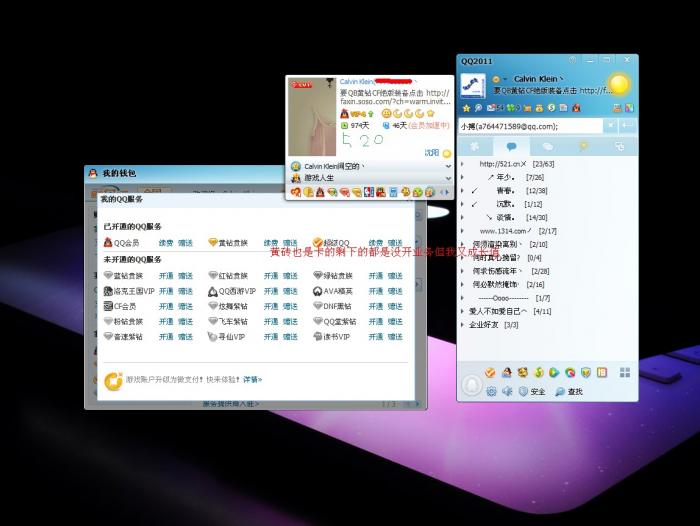Click the weather sun icon
700x526 pixels.
(619, 84)
